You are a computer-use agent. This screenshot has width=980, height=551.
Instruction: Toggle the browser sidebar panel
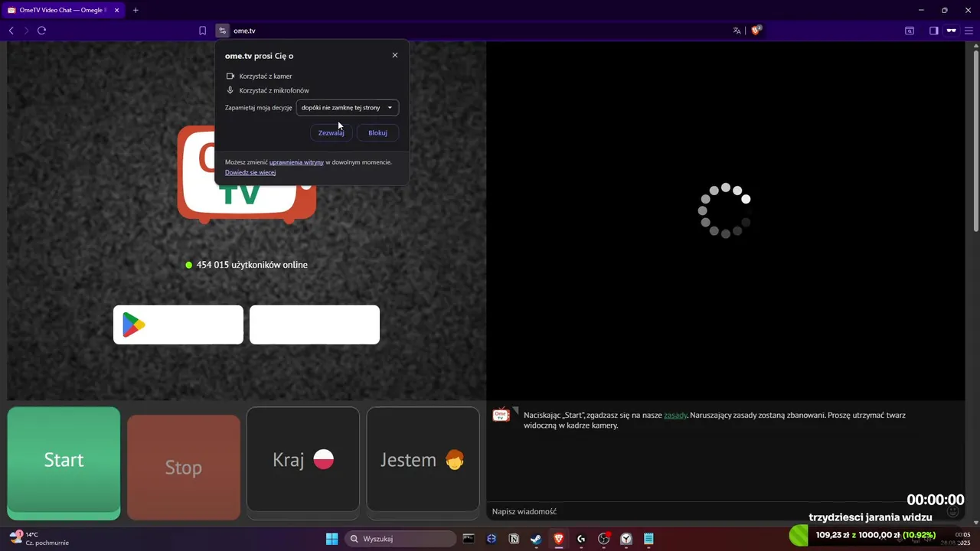click(x=934, y=31)
